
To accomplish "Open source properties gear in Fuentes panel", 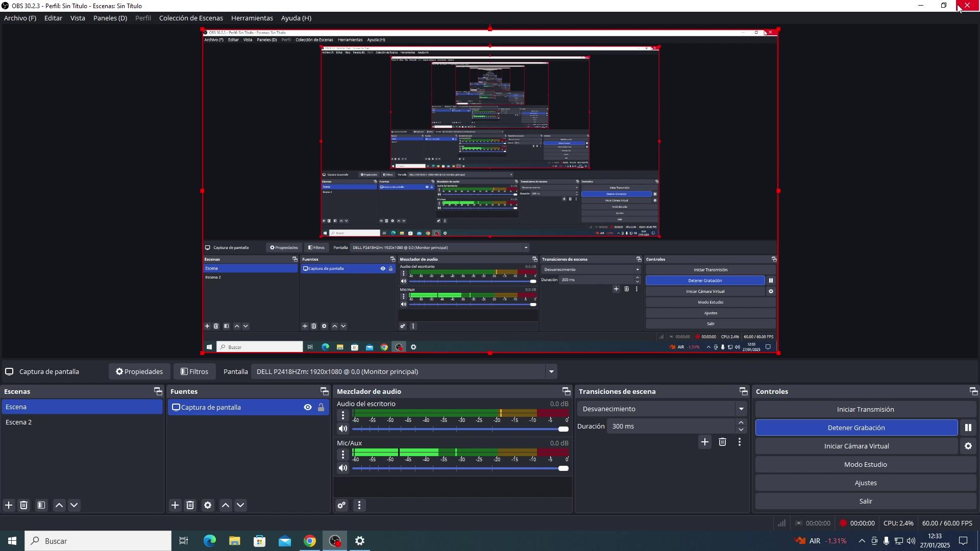I will (x=208, y=506).
